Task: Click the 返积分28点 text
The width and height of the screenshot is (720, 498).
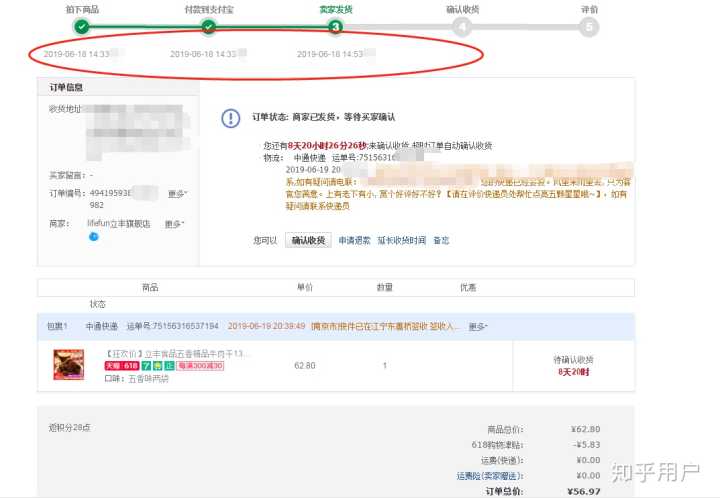Action: pyautogui.click(x=70, y=427)
